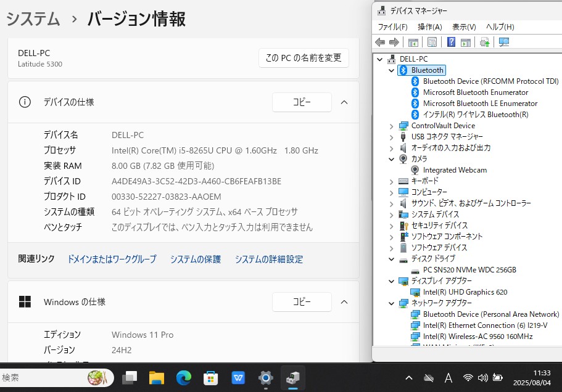Select Intel(R) UHD Graphics 620 adapter
Image resolution: width=562 pixels, height=392 pixels.
pos(465,292)
